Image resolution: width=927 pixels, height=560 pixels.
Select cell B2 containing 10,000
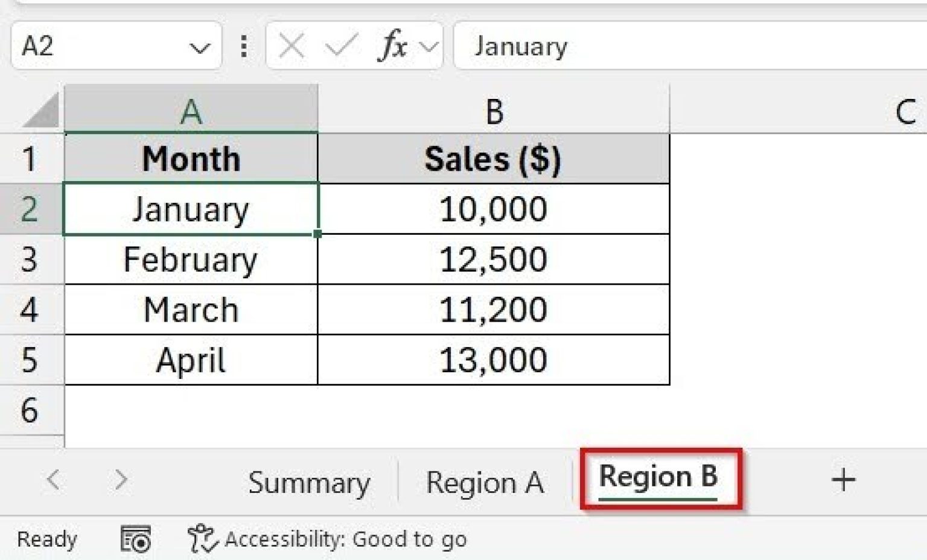pyautogui.click(x=494, y=209)
